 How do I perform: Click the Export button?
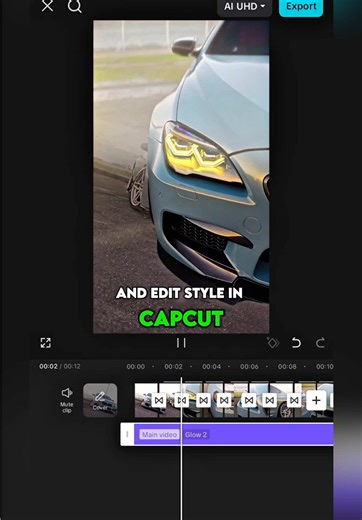tap(301, 7)
